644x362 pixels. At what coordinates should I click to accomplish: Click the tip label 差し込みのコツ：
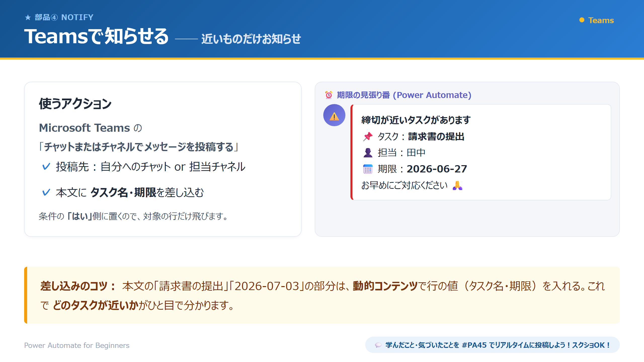pos(78,286)
